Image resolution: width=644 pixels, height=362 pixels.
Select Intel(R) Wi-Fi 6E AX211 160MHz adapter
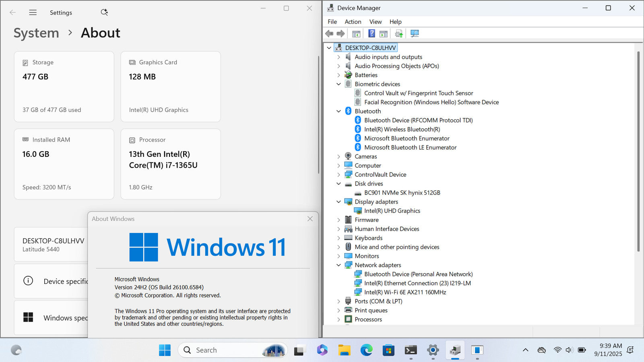(405, 292)
